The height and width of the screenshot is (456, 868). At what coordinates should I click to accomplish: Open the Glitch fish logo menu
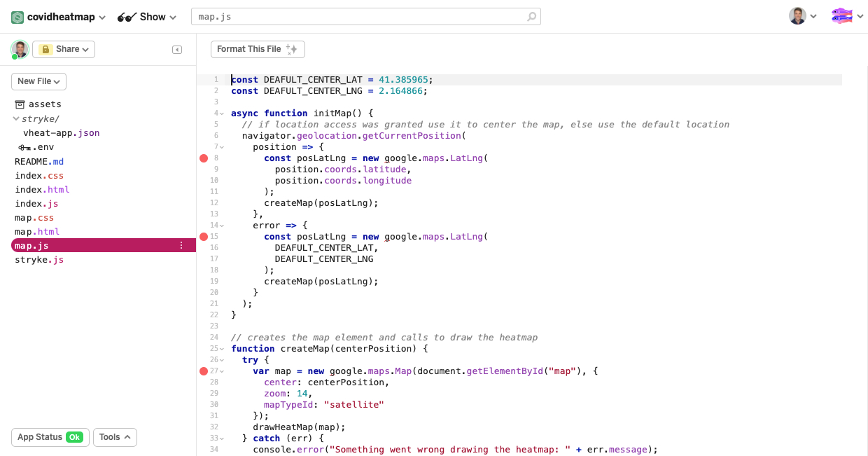pyautogui.click(x=841, y=16)
